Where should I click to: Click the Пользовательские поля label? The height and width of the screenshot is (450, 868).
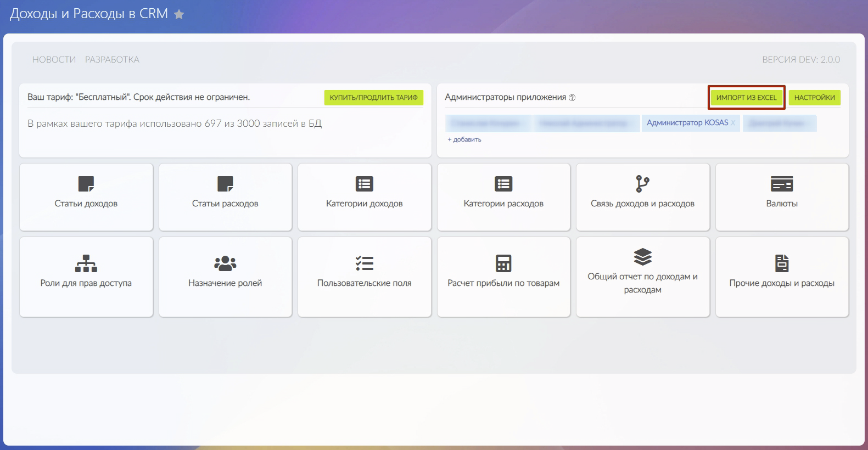pyautogui.click(x=365, y=283)
